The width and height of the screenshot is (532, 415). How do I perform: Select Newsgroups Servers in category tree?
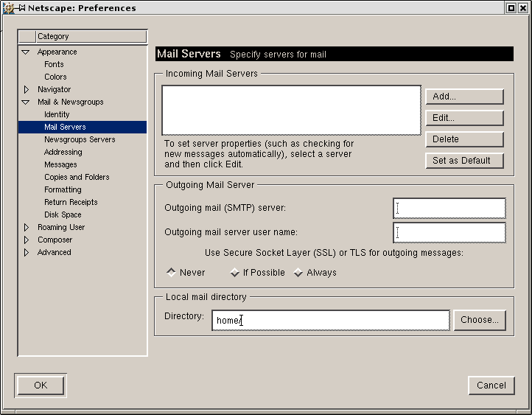80,140
